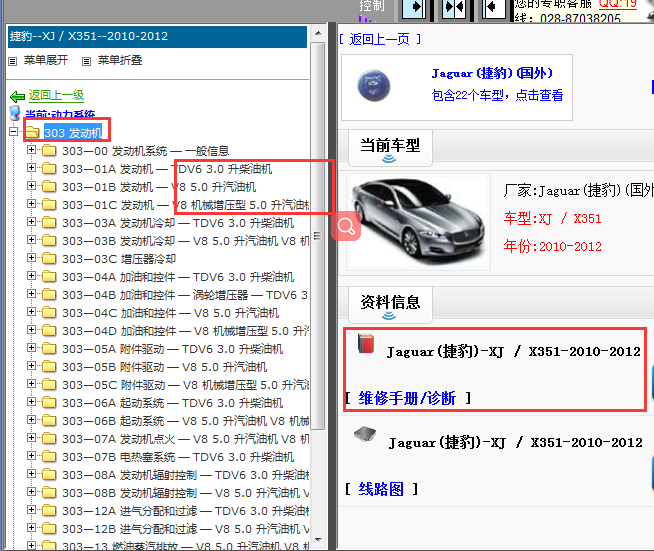Click the 捷豹--XJ / X351--2010-2012 header bar
This screenshot has width=654, height=551.
pyautogui.click(x=157, y=37)
